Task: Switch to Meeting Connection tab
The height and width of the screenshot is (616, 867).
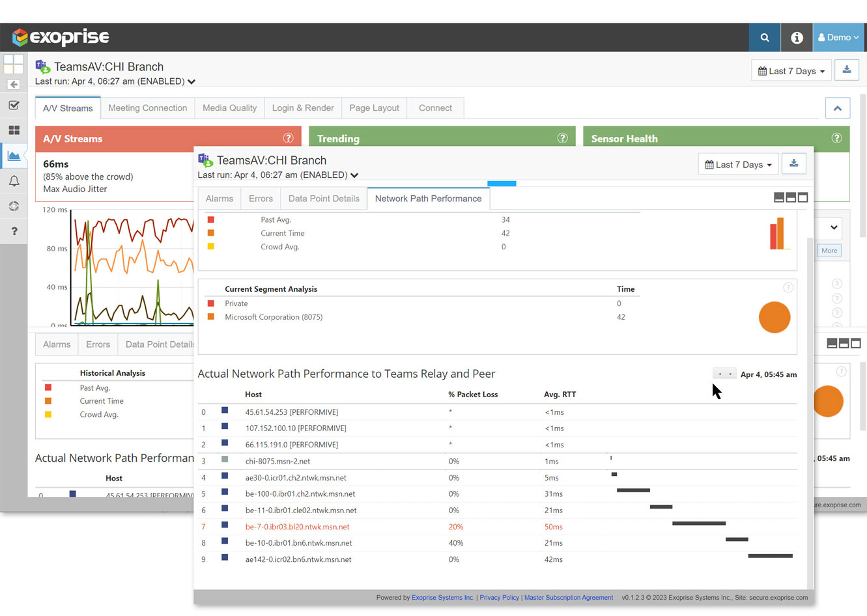Action: coord(148,108)
